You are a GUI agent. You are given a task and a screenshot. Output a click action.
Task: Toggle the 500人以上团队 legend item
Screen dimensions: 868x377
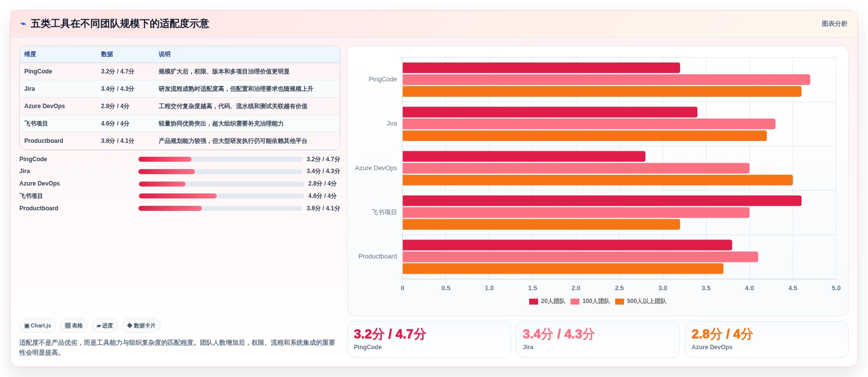pyautogui.click(x=641, y=301)
